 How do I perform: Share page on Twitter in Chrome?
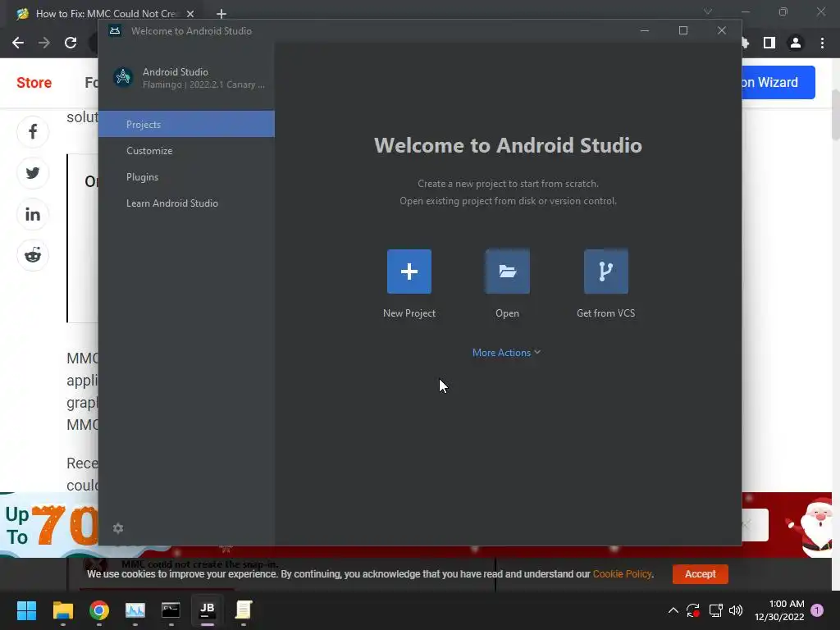33,173
